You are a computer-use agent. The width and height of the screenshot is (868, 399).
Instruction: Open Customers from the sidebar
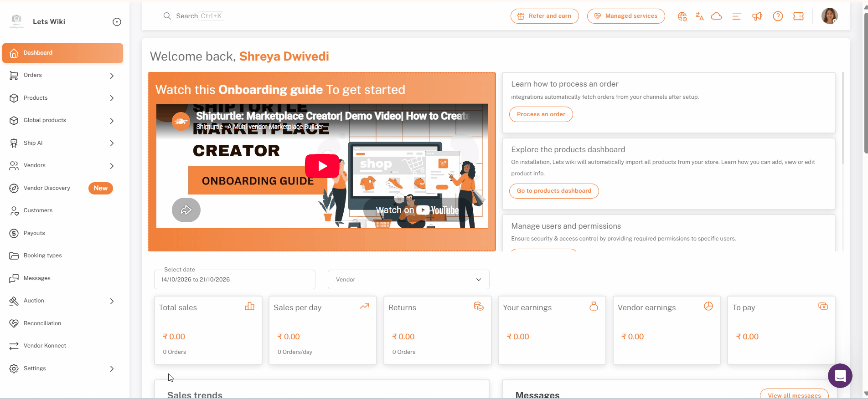tap(62, 210)
